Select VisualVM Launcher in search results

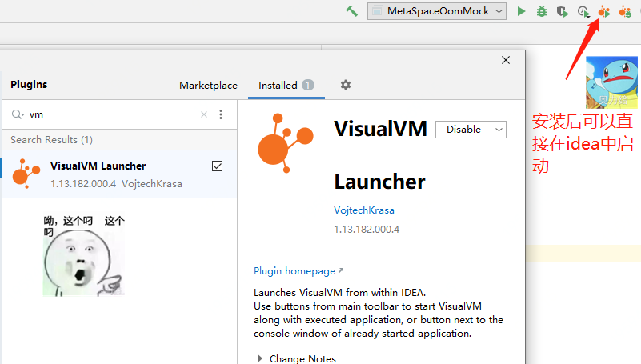pos(119,174)
